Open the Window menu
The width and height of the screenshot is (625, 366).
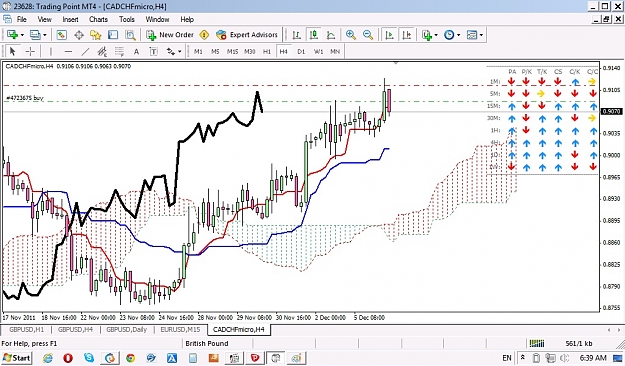tap(157, 19)
